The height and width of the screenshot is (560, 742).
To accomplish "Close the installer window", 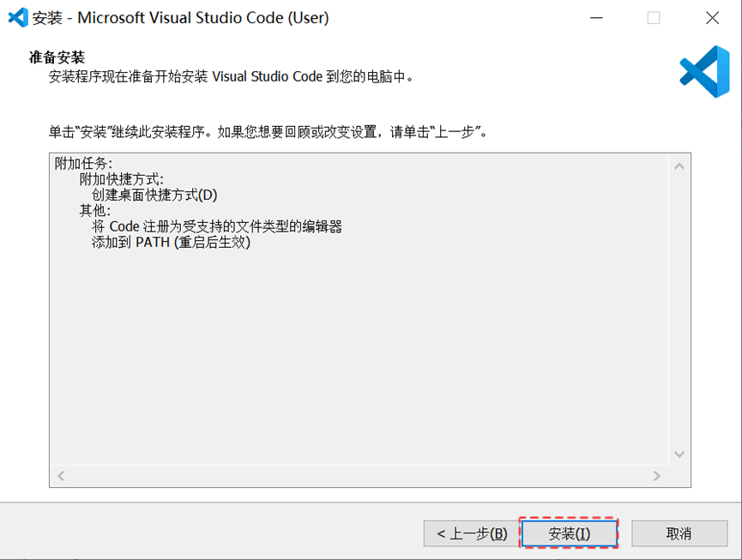I will pos(712,18).
